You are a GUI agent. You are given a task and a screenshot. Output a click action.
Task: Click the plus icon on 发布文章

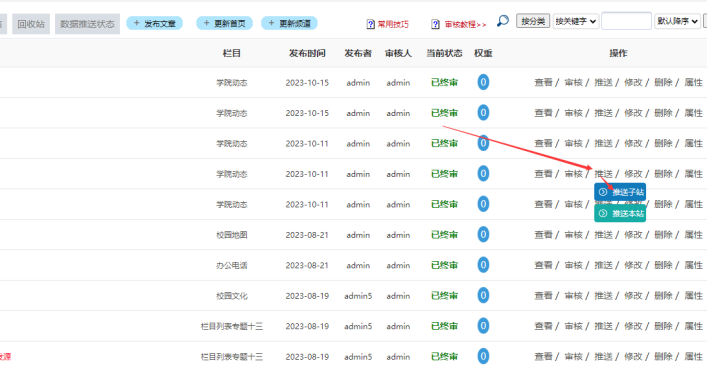(136, 23)
